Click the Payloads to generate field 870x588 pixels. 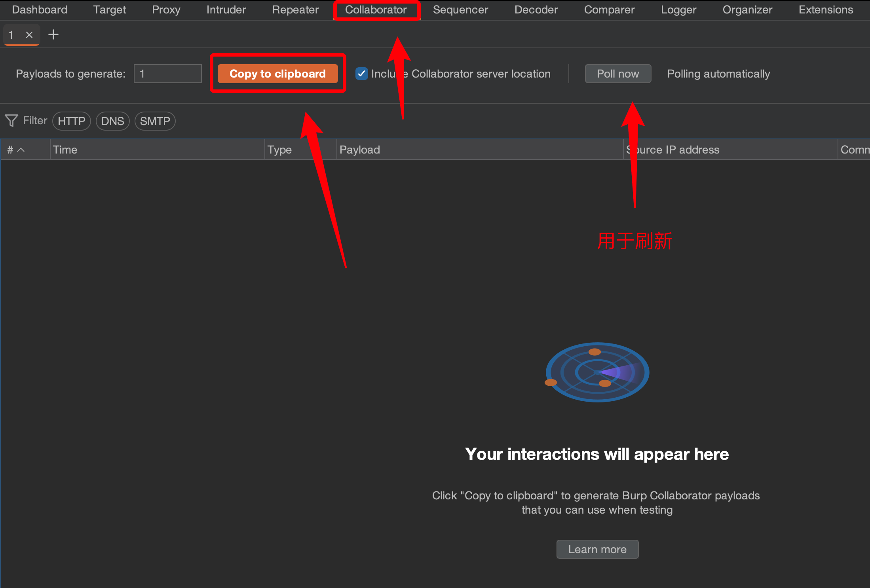tap(167, 74)
